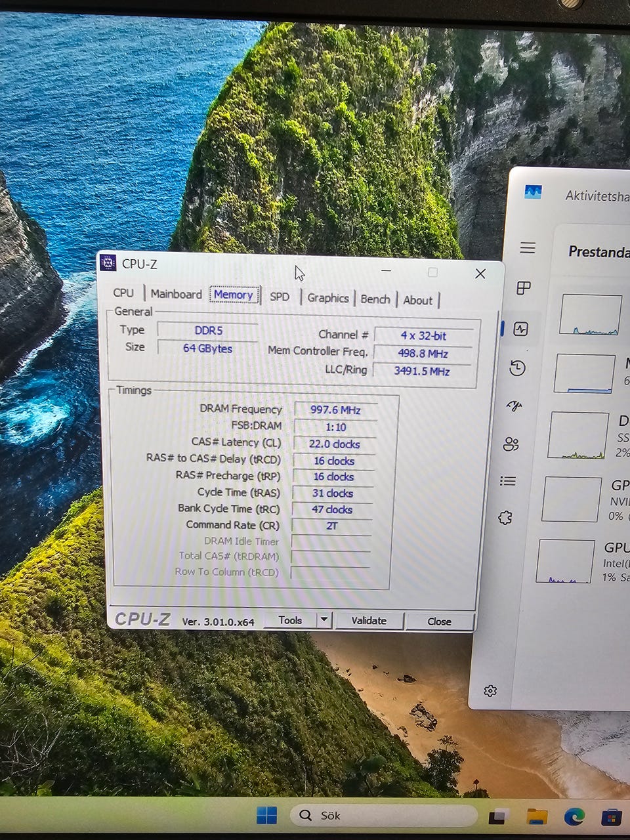
Task: Click the LLC/Ring value 3491.5 MHz
Action: [x=422, y=371]
